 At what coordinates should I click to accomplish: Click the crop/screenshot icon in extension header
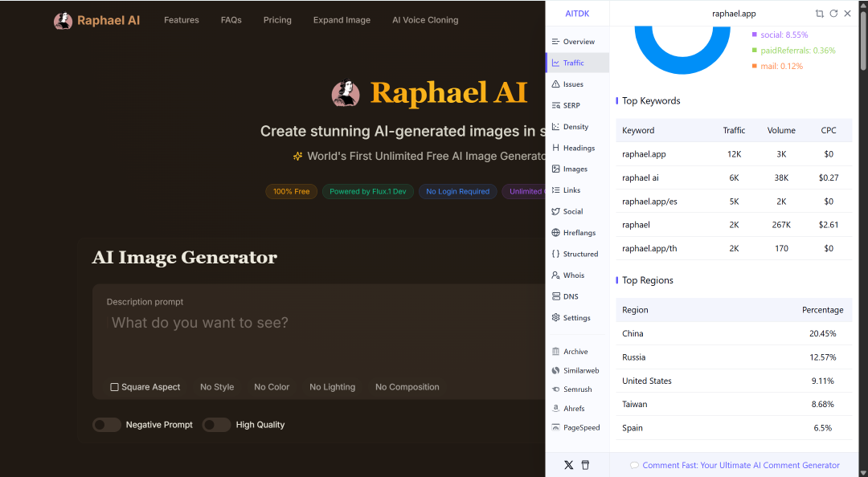[819, 14]
